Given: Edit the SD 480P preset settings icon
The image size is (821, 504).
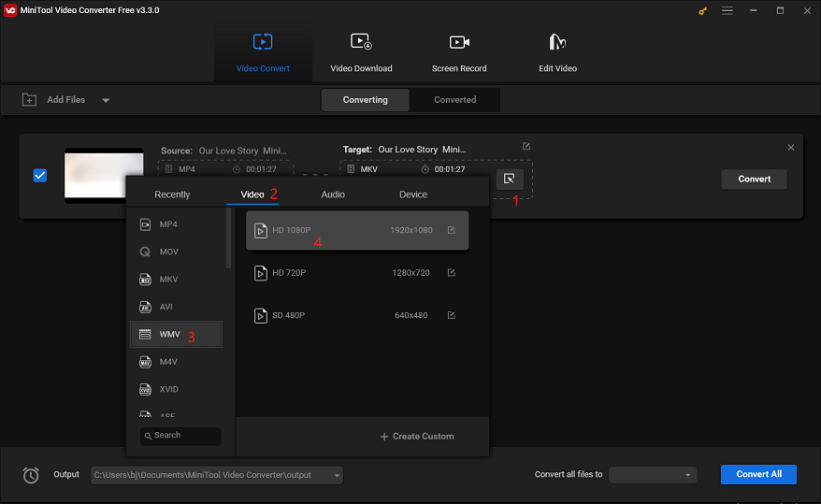Looking at the screenshot, I should tap(452, 315).
